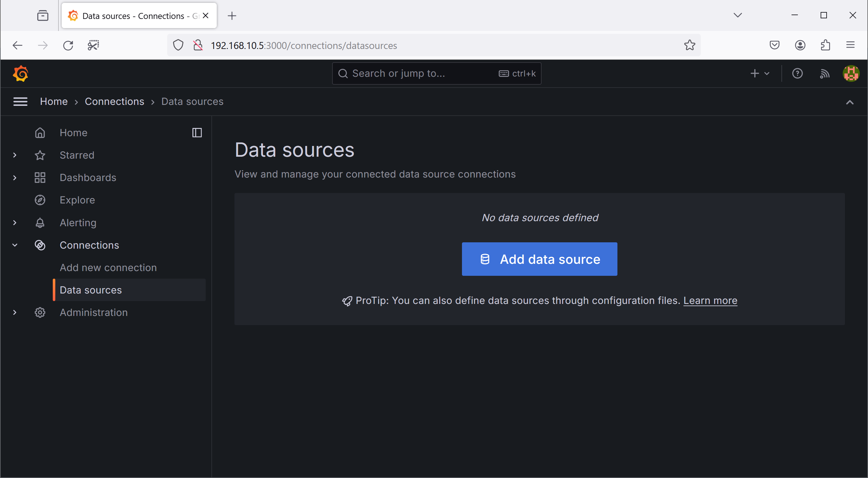The height and width of the screenshot is (478, 868).
Task: Click the Administration gear icon
Action: point(40,312)
